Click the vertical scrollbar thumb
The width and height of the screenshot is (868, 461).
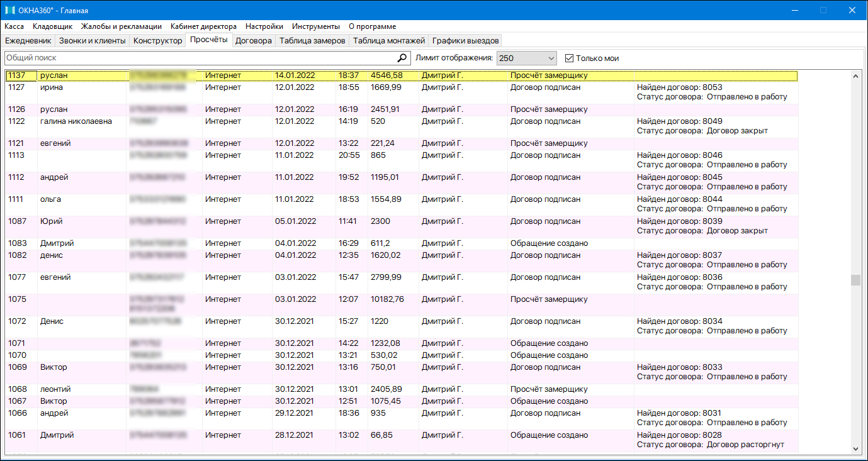[855, 280]
